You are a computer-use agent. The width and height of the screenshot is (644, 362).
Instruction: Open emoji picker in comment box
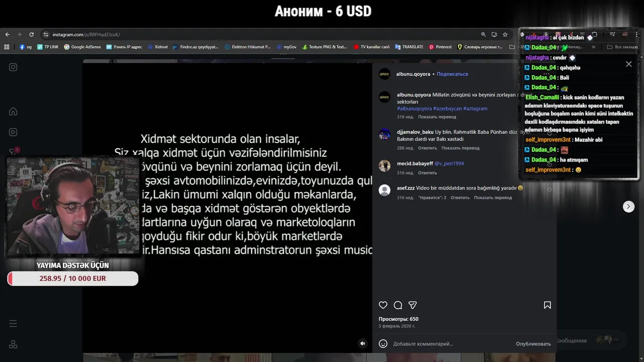click(383, 344)
